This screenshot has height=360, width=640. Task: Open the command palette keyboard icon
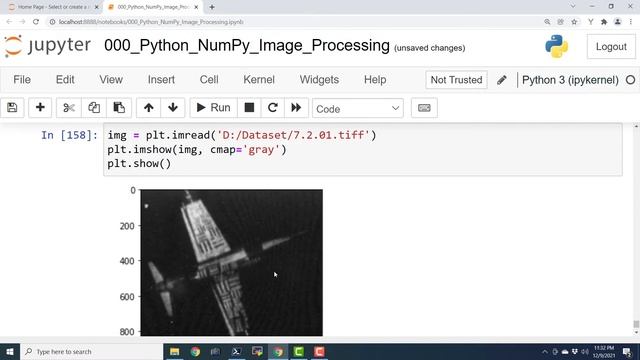coord(424,108)
